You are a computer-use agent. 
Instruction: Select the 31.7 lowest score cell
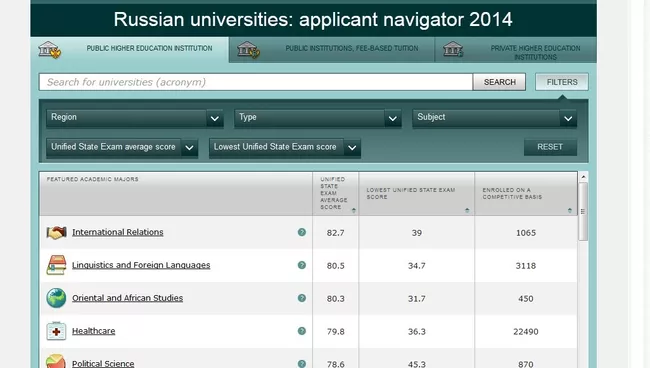pos(417,298)
